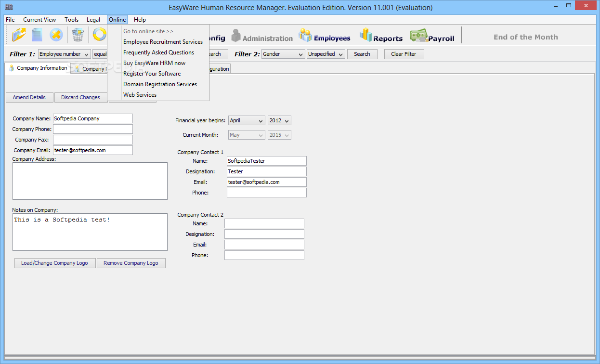
Task: Open Filter 1 'equal' operator dropdown
Action: pos(100,54)
